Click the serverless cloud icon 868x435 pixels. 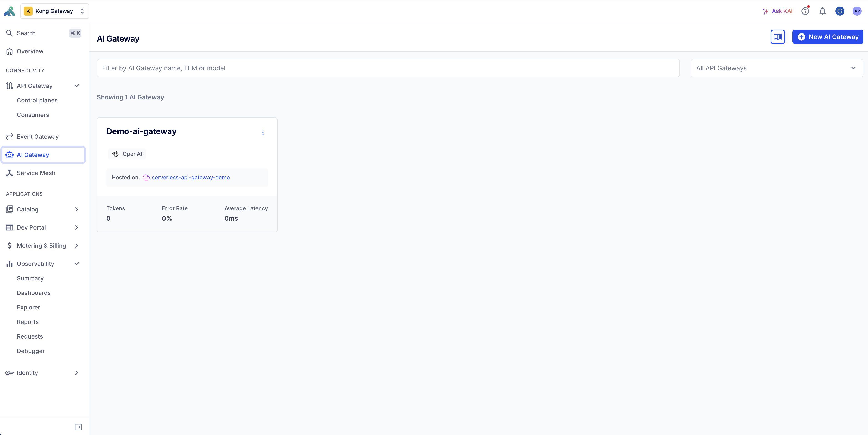click(146, 178)
